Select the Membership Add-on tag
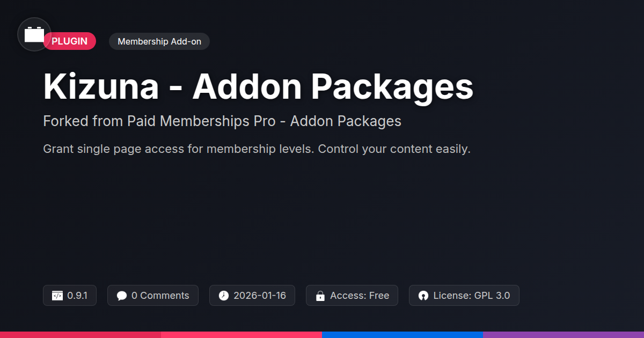Screen dimensions: 644x338 click(x=159, y=41)
